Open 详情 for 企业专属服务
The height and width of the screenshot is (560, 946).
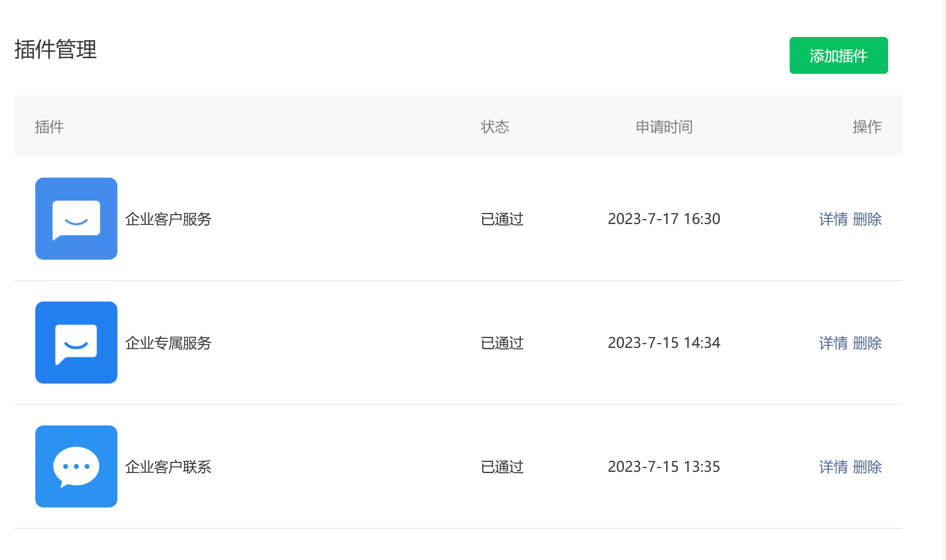coord(833,343)
